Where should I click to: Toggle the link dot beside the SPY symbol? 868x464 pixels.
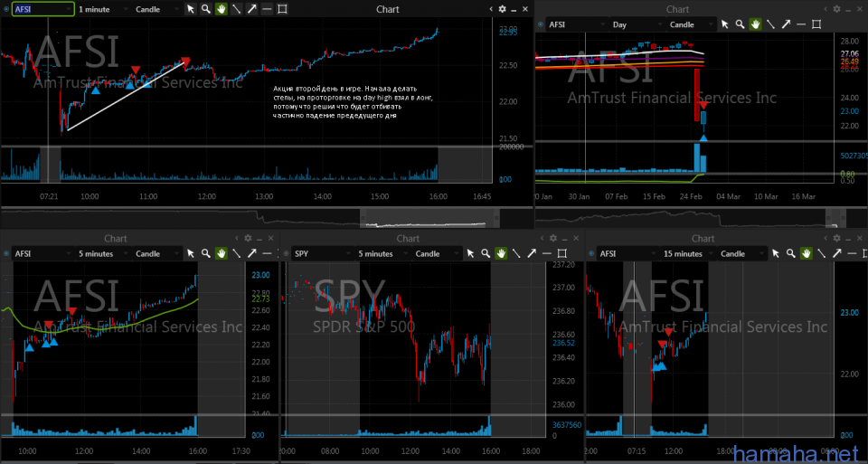[x=287, y=253]
